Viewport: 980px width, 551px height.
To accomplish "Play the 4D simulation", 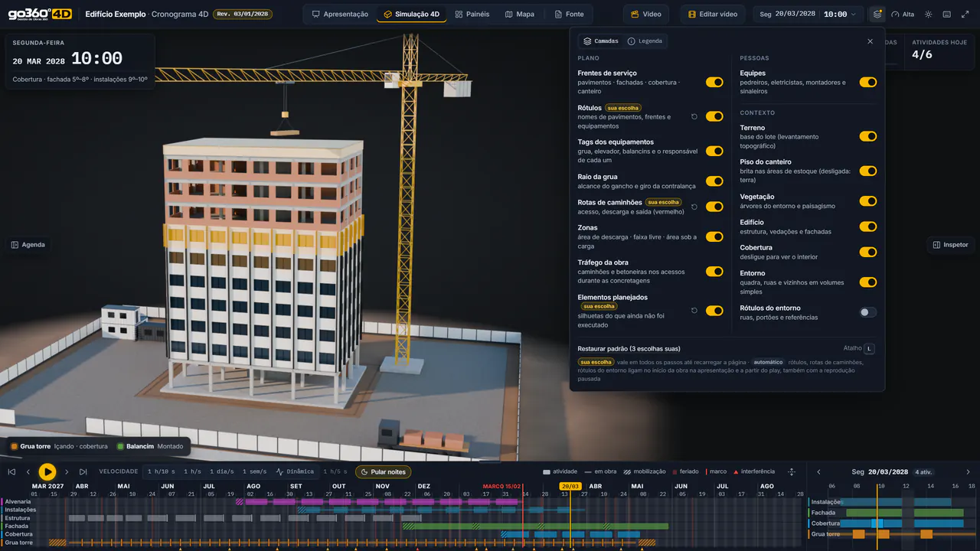I will pos(47,472).
